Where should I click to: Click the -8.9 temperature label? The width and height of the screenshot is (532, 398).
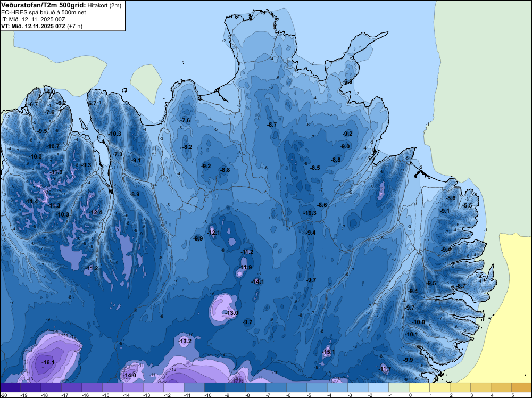(x=135, y=194)
